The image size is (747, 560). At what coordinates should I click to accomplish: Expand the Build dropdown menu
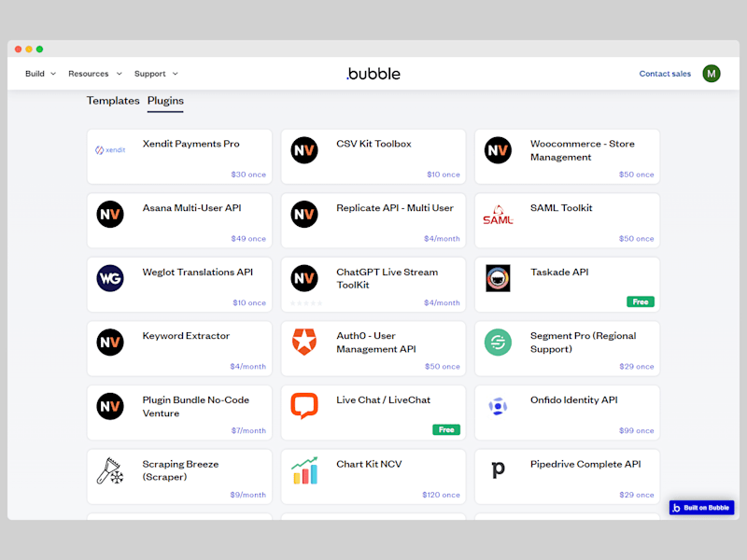[40, 74]
